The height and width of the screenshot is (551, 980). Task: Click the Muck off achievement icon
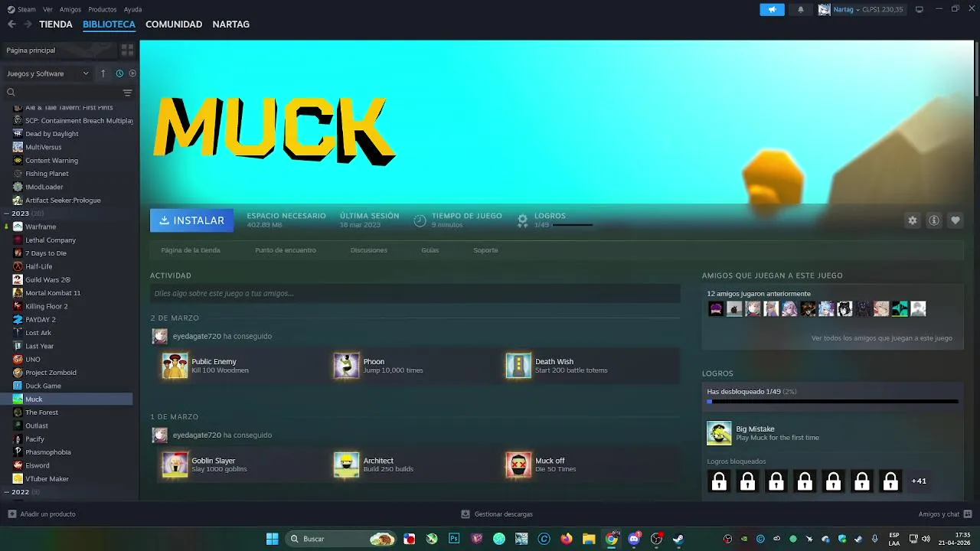pyautogui.click(x=518, y=465)
